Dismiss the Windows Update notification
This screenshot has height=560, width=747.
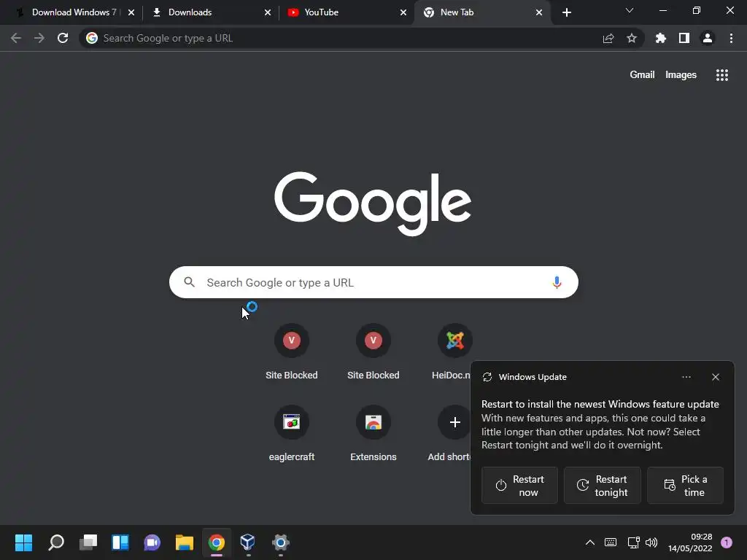click(x=716, y=377)
